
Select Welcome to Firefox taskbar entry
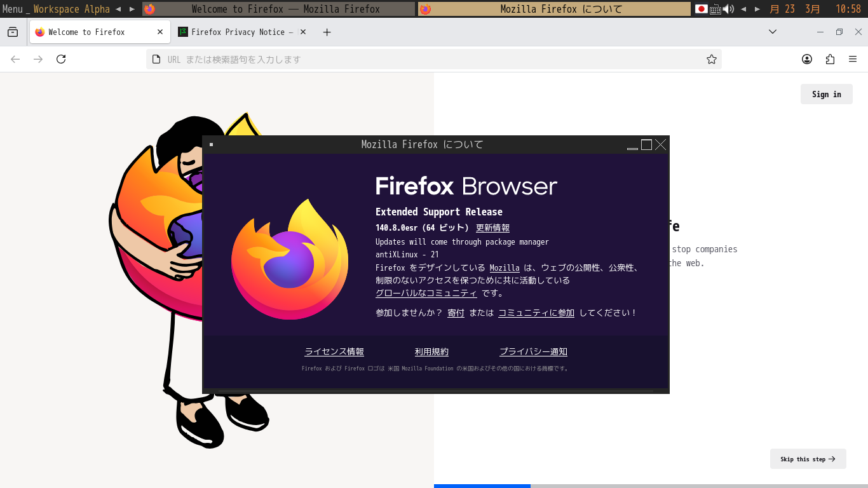click(279, 9)
